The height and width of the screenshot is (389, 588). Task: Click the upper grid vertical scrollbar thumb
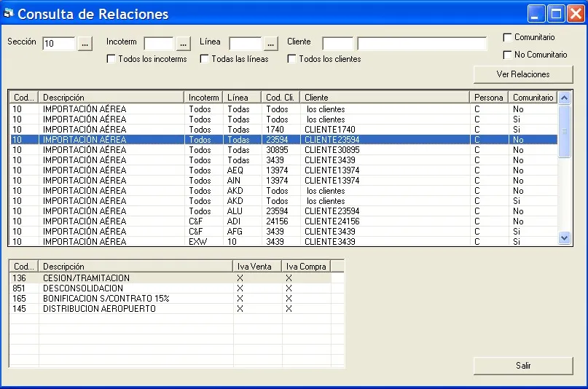pos(564,131)
